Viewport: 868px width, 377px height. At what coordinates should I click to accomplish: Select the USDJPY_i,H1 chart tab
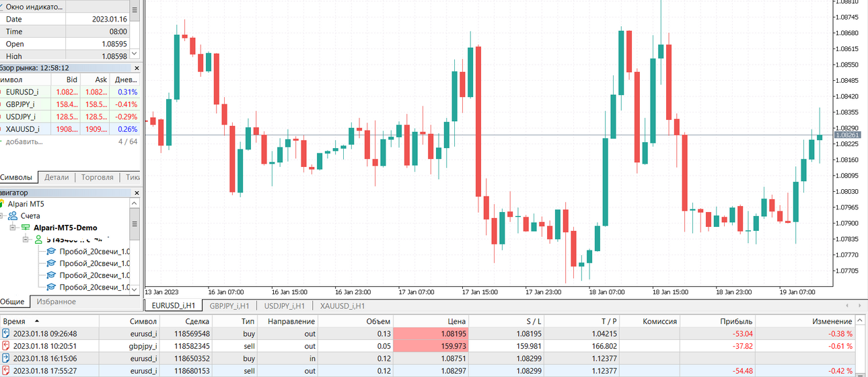point(284,306)
